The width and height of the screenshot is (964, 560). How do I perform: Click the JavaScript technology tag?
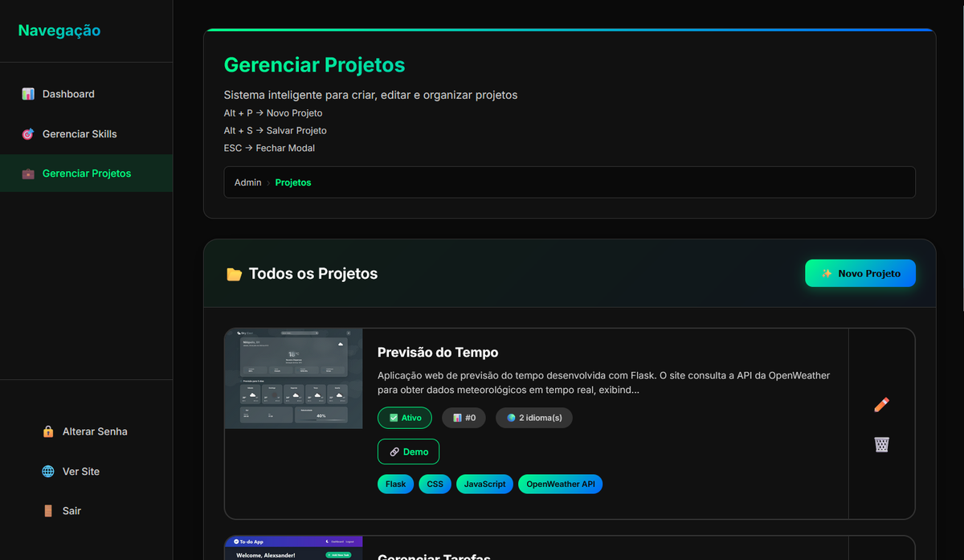click(x=484, y=484)
